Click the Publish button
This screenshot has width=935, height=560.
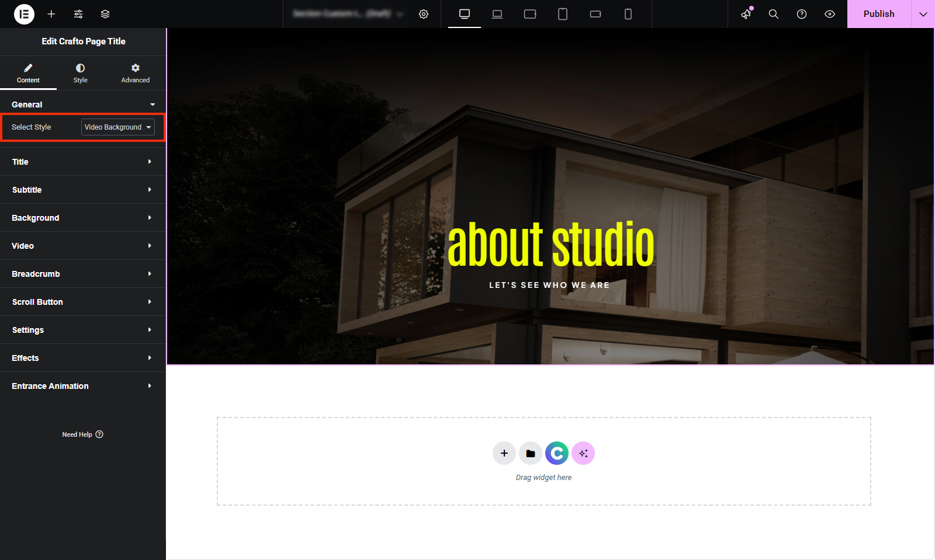[879, 14]
